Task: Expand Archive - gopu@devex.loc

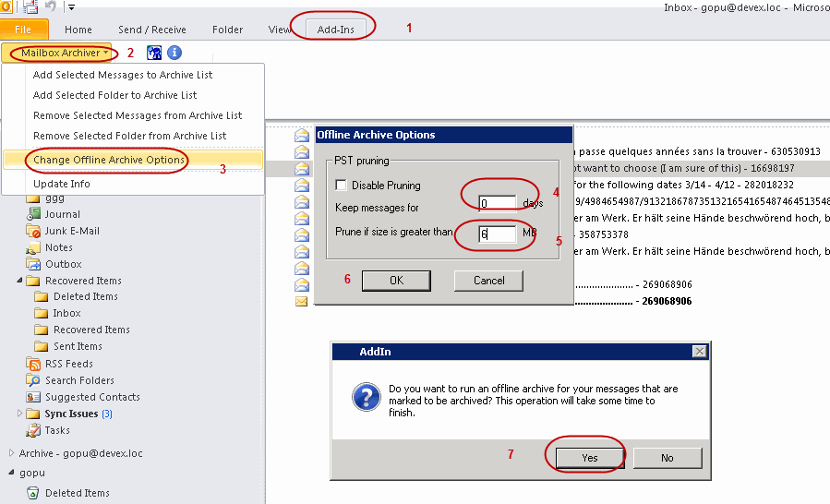Action: point(11,453)
